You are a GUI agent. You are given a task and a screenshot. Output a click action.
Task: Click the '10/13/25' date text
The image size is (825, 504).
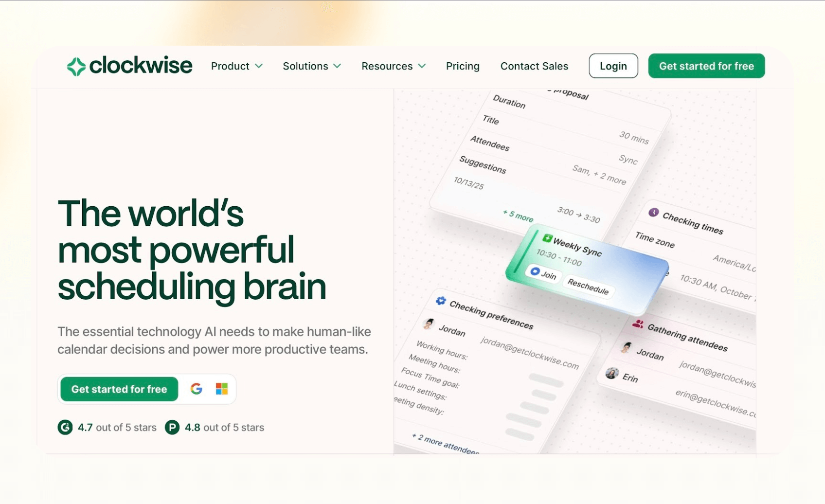click(469, 183)
